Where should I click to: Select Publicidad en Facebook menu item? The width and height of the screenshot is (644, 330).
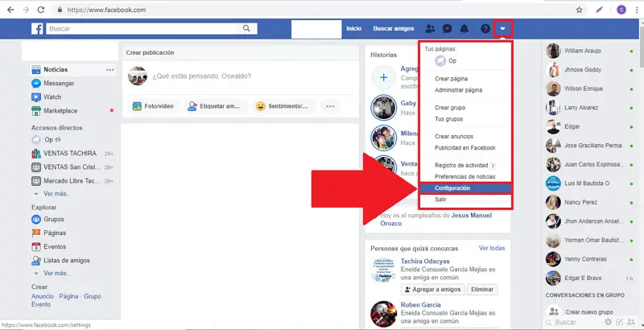(465, 148)
